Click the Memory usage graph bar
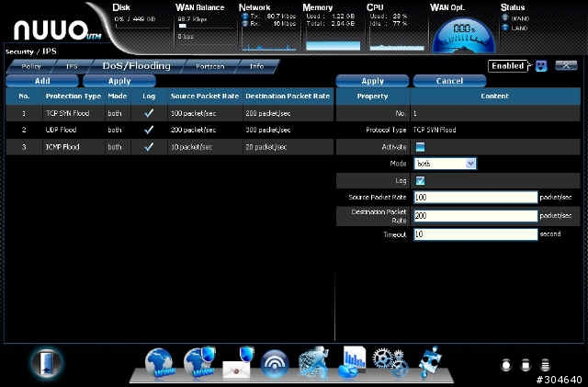Image resolution: width=588 pixels, height=387 pixels. (333, 46)
